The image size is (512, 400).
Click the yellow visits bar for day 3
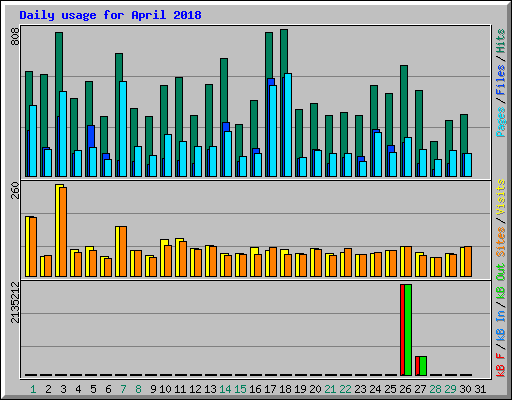pos(57,230)
